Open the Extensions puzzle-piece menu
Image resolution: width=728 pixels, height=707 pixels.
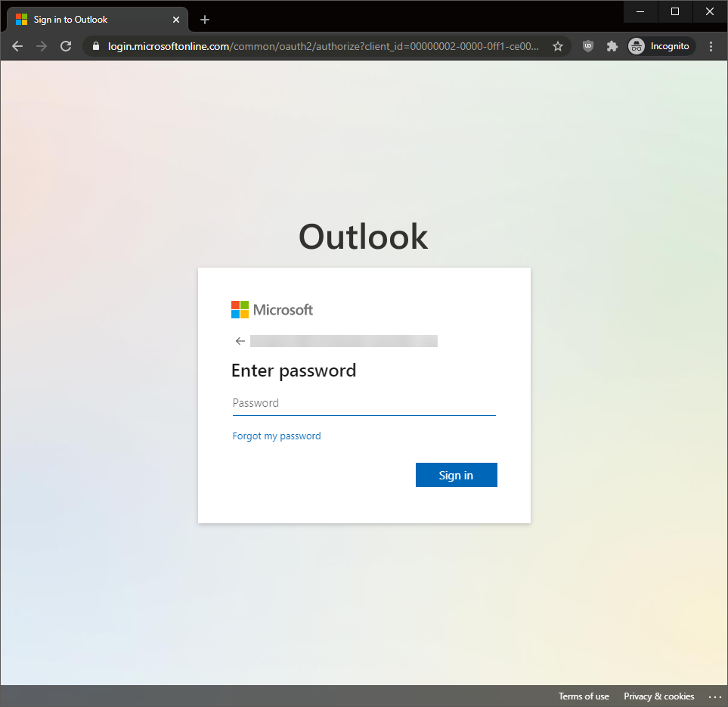coord(612,46)
